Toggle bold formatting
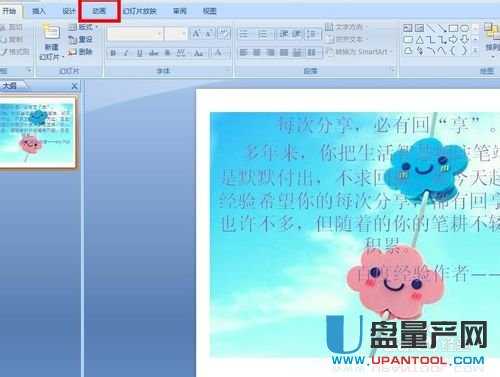Viewport: 500px width, 377px height. point(113,53)
